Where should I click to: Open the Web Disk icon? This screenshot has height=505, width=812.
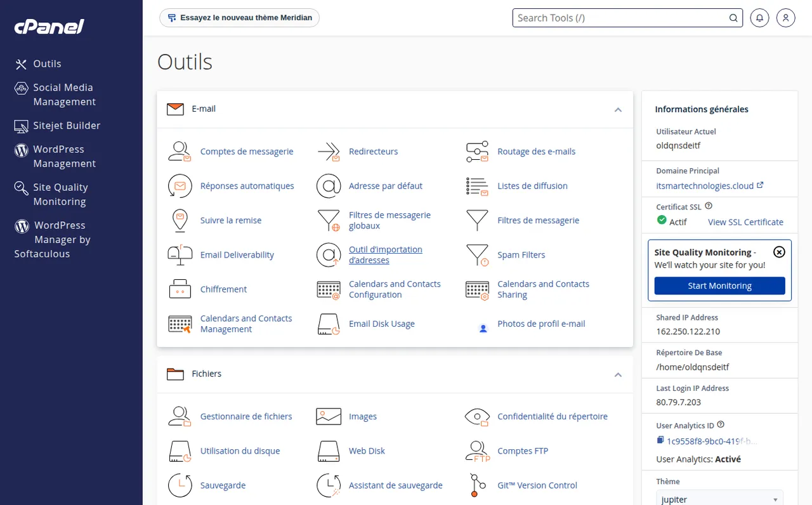coord(329,451)
